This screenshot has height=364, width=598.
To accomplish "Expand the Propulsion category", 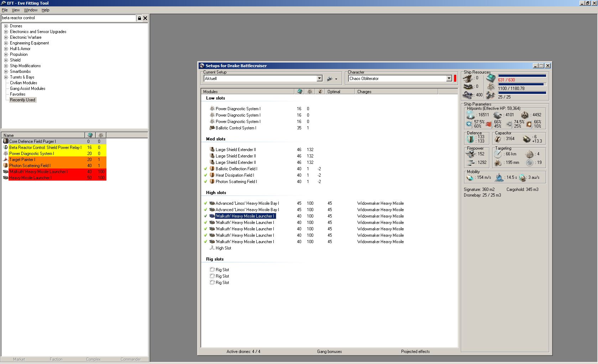I will point(6,54).
